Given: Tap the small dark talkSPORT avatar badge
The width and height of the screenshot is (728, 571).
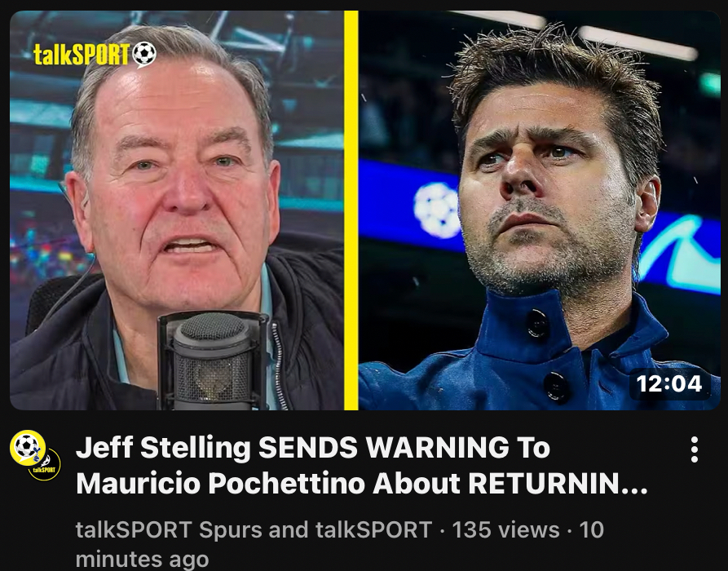Looking at the screenshot, I should point(45,465).
